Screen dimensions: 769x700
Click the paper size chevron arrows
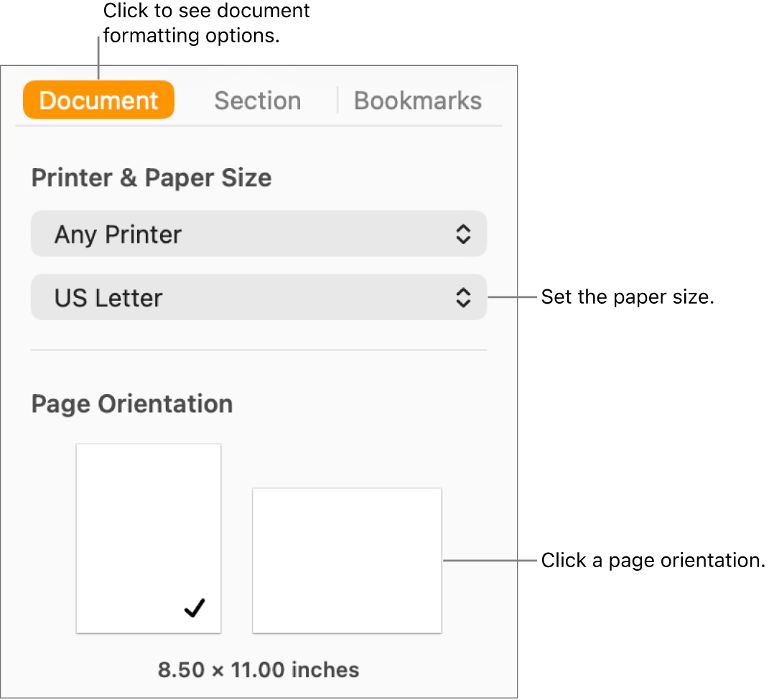463,297
